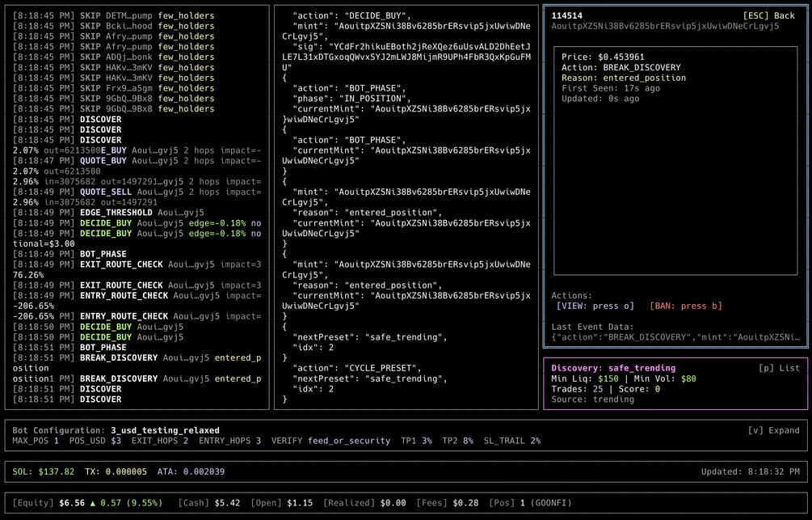Open the [p] List of discovery presets
812x520 pixels.
(779, 368)
